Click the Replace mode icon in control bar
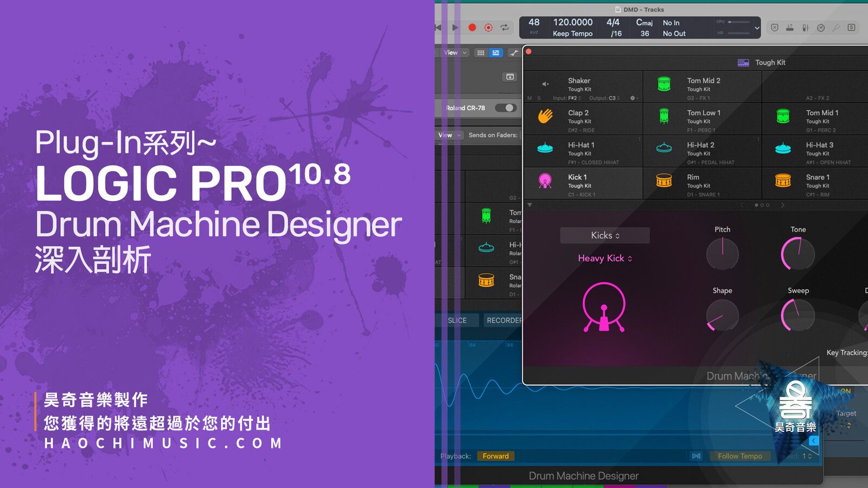 pyautogui.click(x=775, y=28)
